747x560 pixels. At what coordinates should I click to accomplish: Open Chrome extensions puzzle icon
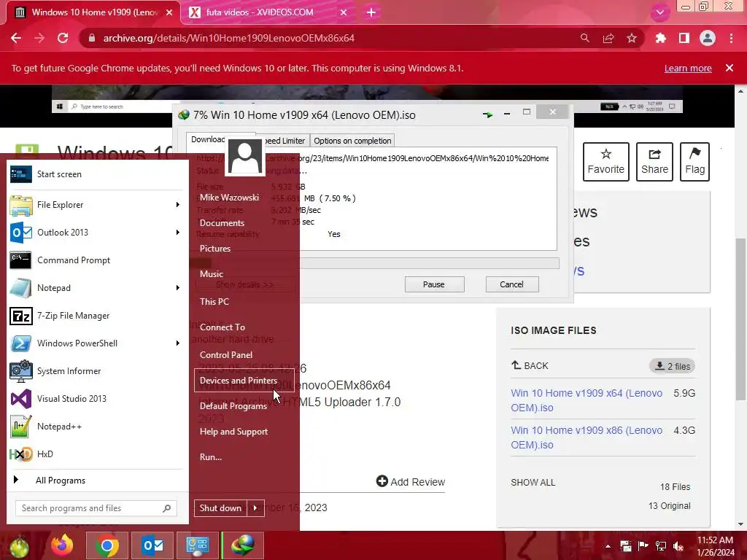point(660,38)
